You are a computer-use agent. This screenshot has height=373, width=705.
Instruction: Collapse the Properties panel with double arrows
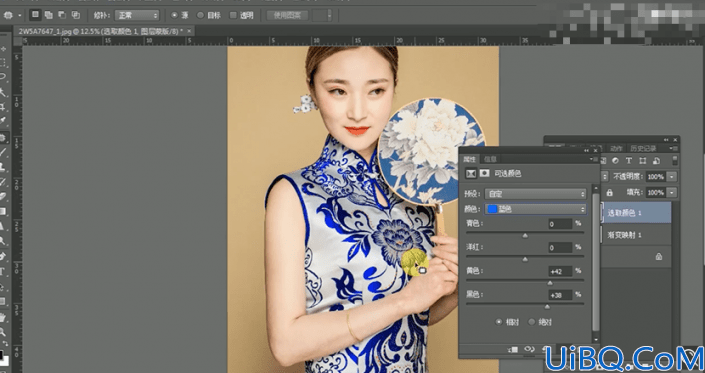587,151
